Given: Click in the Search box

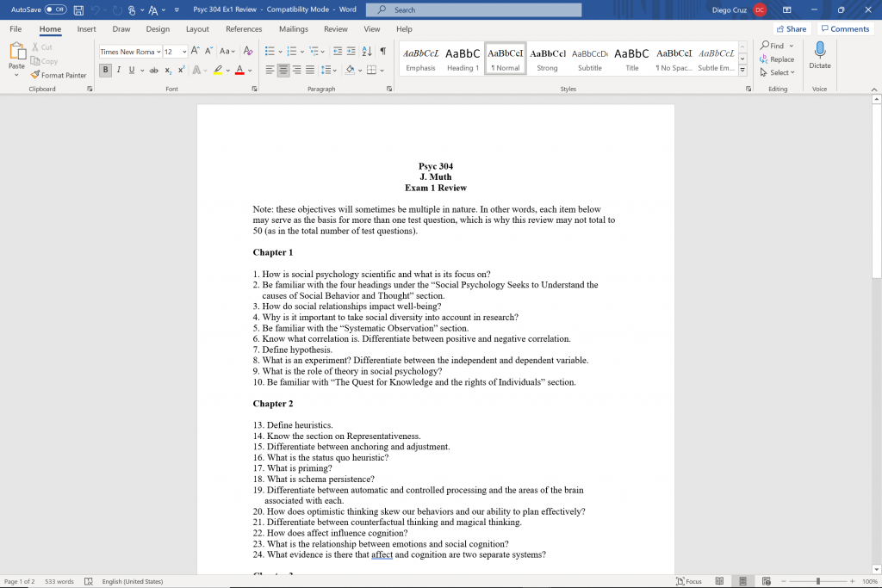Looking at the screenshot, I should click(474, 9).
